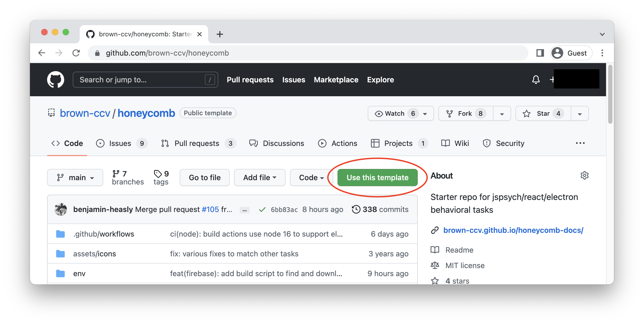
Task: Open the brown-ccv owner link
Action: click(x=85, y=113)
